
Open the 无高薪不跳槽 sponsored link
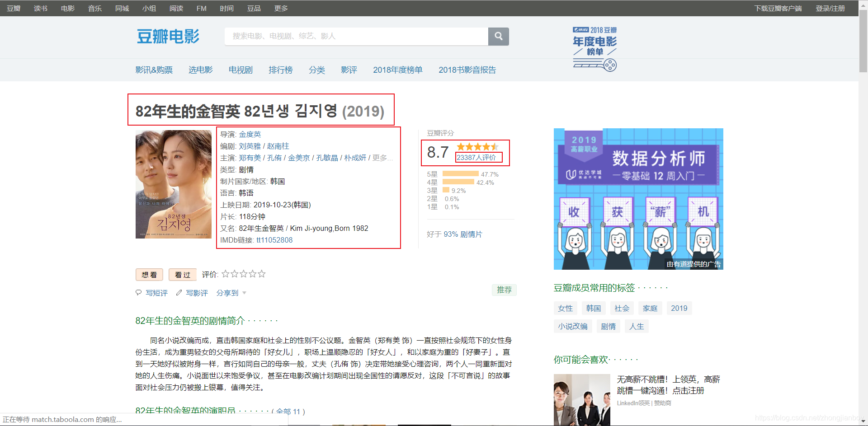tap(668, 385)
